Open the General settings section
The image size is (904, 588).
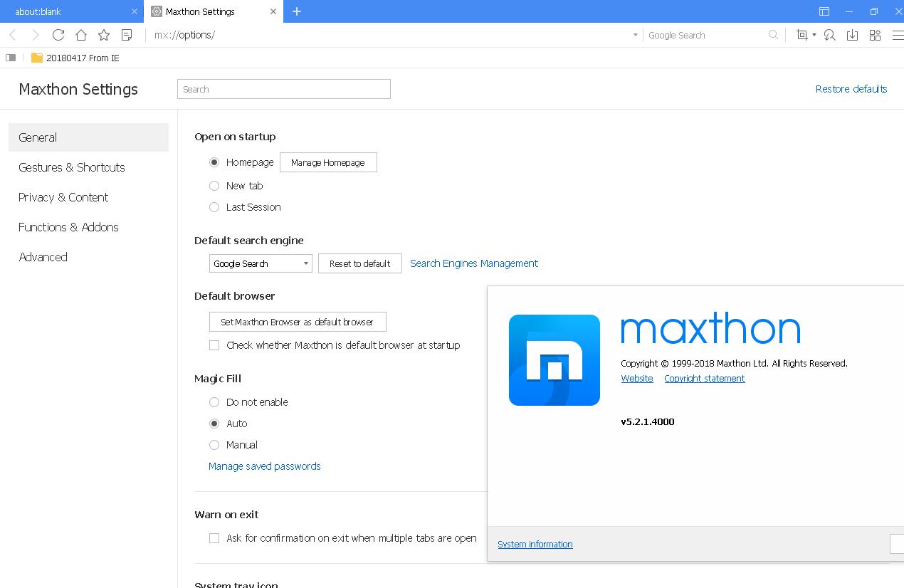coord(88,137)
